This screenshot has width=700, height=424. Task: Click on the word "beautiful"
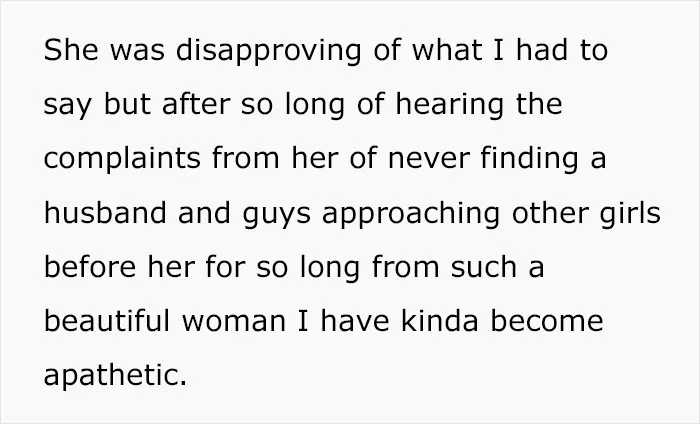pyautogui.click(x=107, y=321)
